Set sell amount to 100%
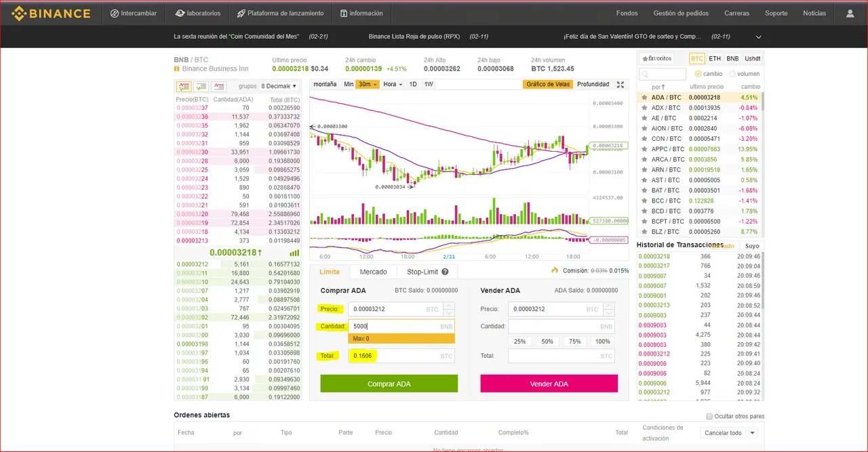 coord(602,342)
